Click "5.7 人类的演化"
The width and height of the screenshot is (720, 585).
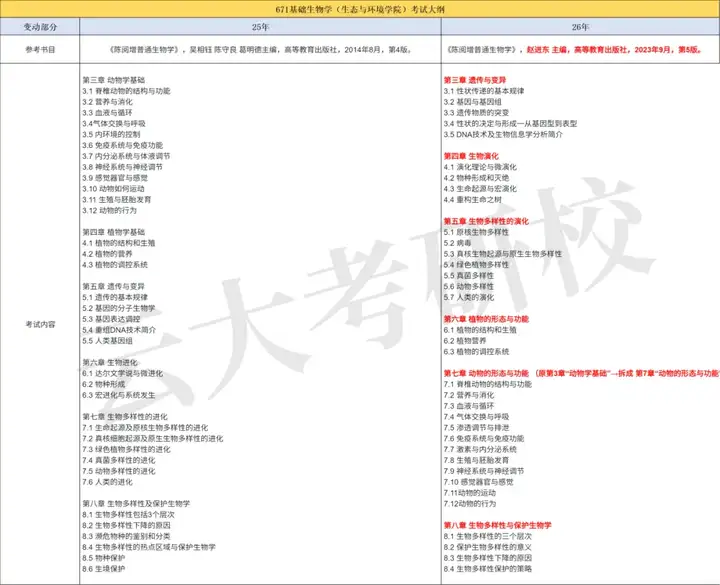point(469,298)
